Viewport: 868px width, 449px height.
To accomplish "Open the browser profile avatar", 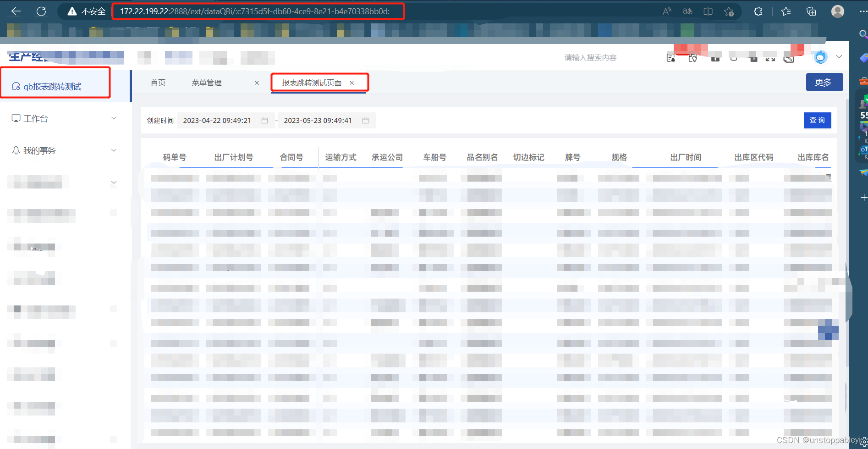I will (838, 11).
